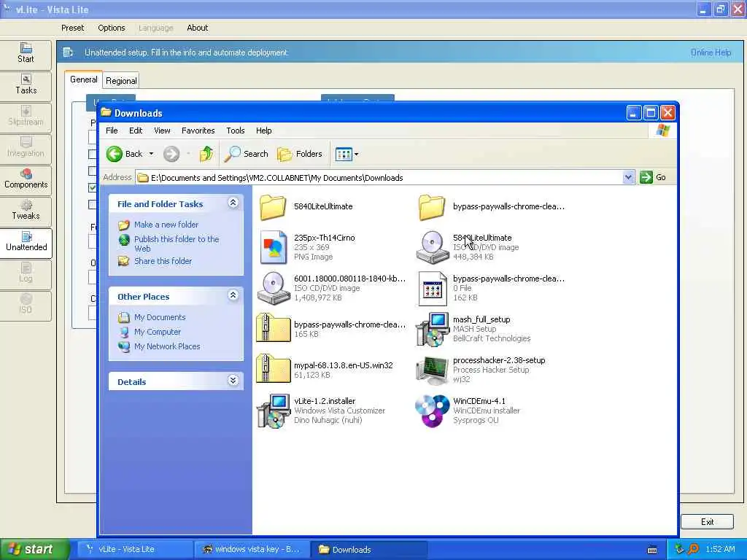The height and width of the screenshot is (560, 747).
Task: Open vLite Tasks section
Action: tap(26, 85)
